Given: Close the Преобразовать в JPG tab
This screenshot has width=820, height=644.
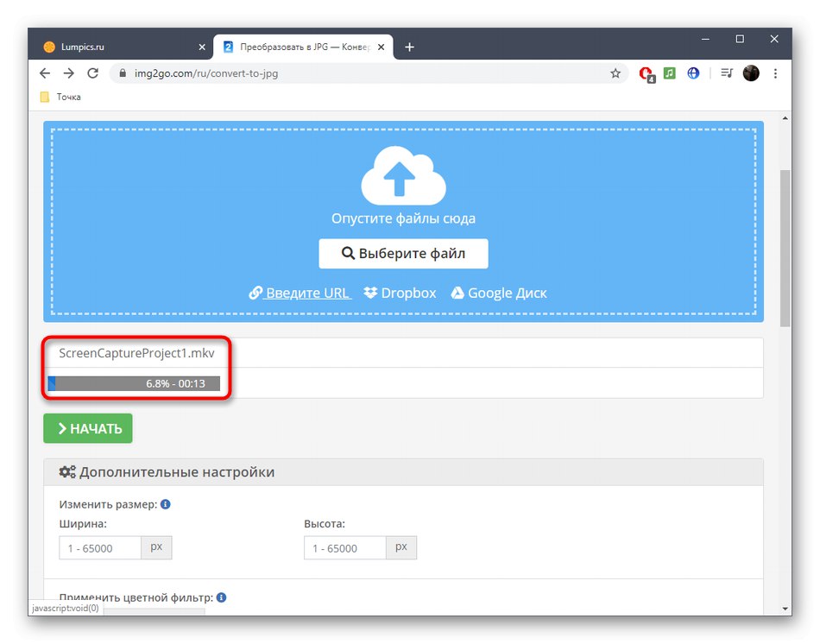Looking at the screenshot, I should [x=382, y=47].
